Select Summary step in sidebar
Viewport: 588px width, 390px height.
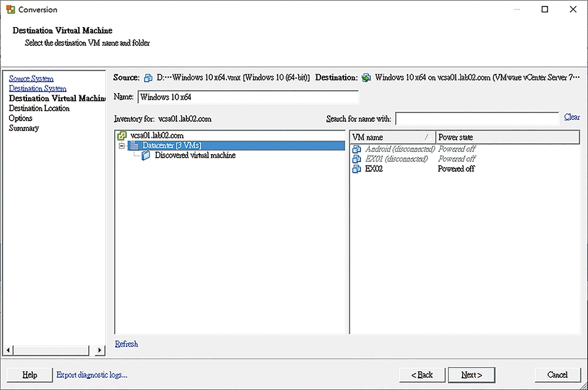[x=24, y=128]
